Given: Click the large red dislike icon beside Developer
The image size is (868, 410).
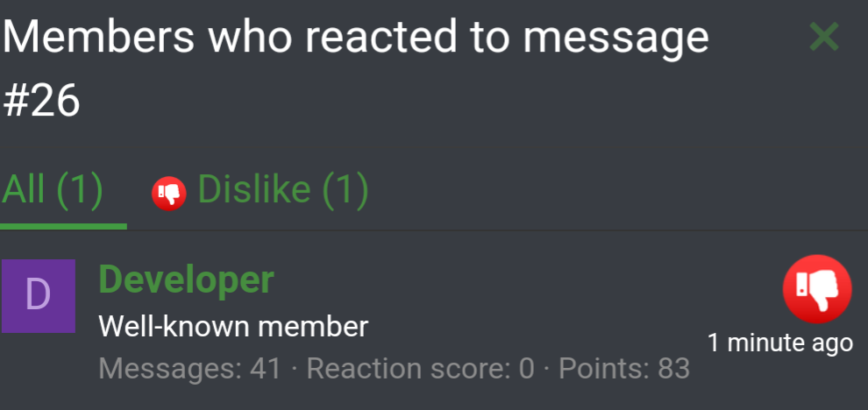Looking at the screenshot, I should point(817,289).
